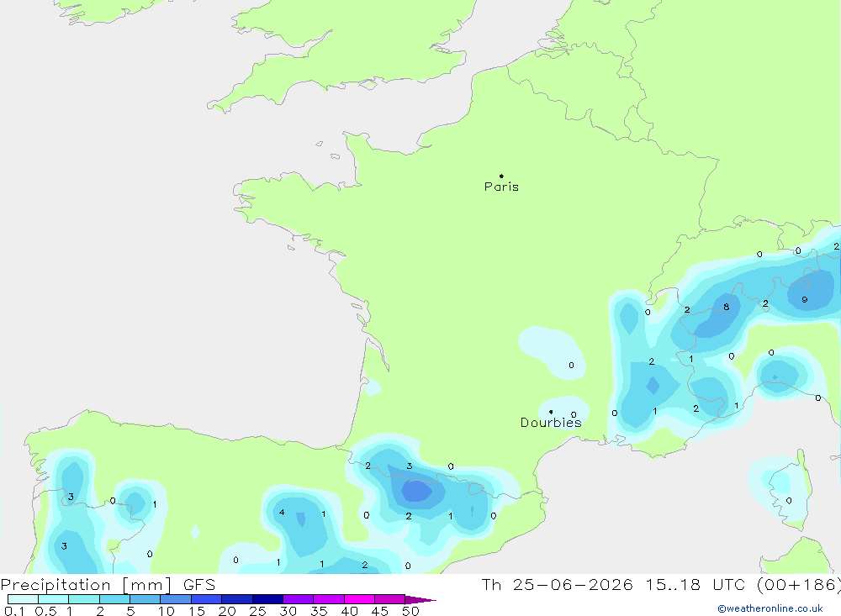Image resolution: width=841 pixels, height=616 pixels.
Task: Click the precipitation value '8' on the map
Action: point(727,308)
